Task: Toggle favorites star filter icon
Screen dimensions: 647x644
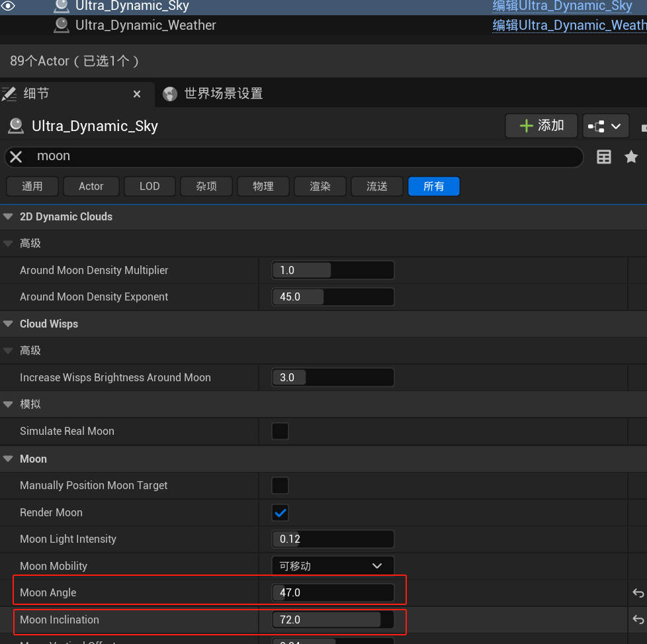Action: (631, 157)
